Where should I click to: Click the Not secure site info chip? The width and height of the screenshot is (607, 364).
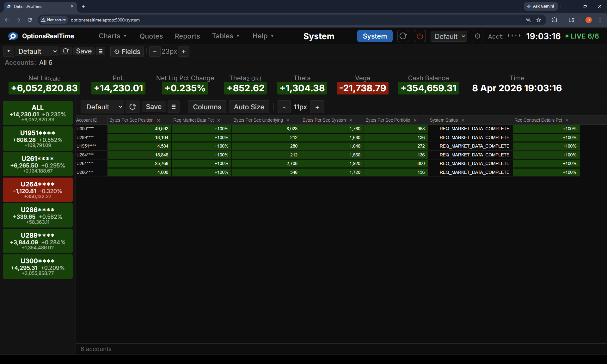[x=53, y=20]
